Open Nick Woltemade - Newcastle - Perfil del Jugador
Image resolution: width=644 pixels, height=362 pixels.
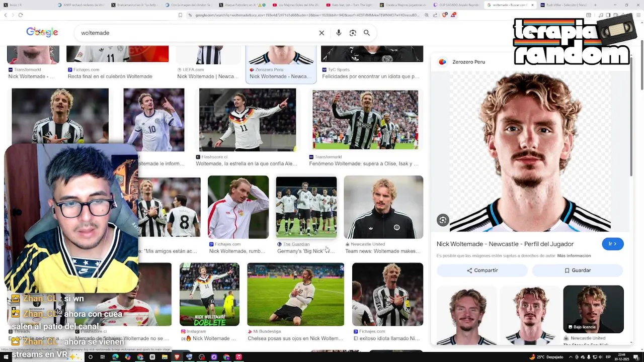point(505,244)
